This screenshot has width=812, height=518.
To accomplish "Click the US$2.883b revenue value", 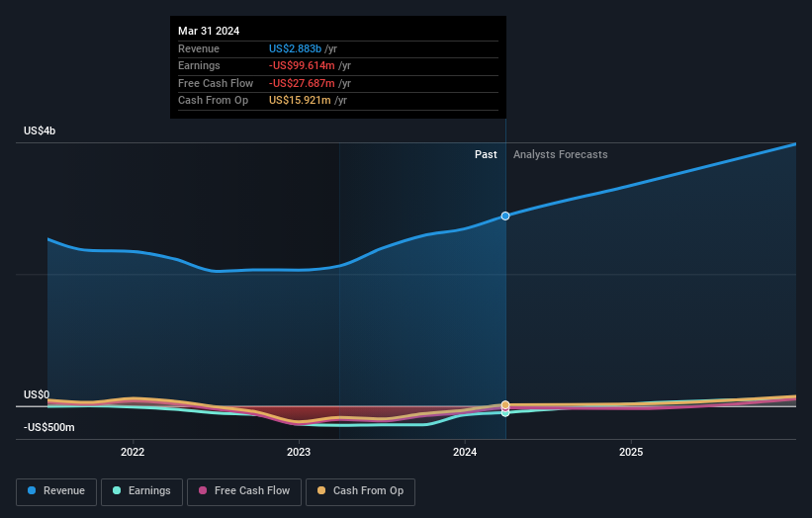I will (x=295, y=48).
